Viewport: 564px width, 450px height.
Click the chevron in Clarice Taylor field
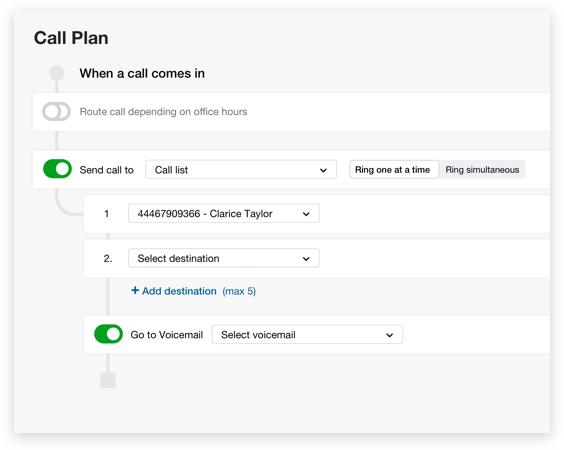coord(306,214)
